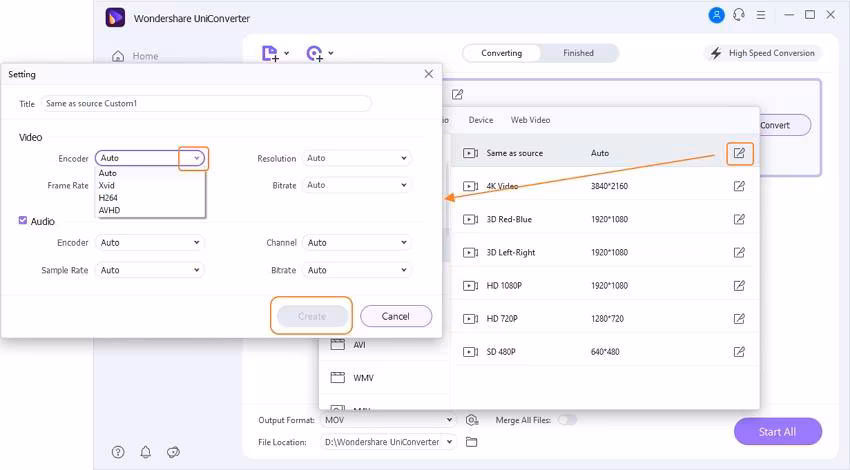Open the audio Bitrate dropdown

tap(356, 270)
